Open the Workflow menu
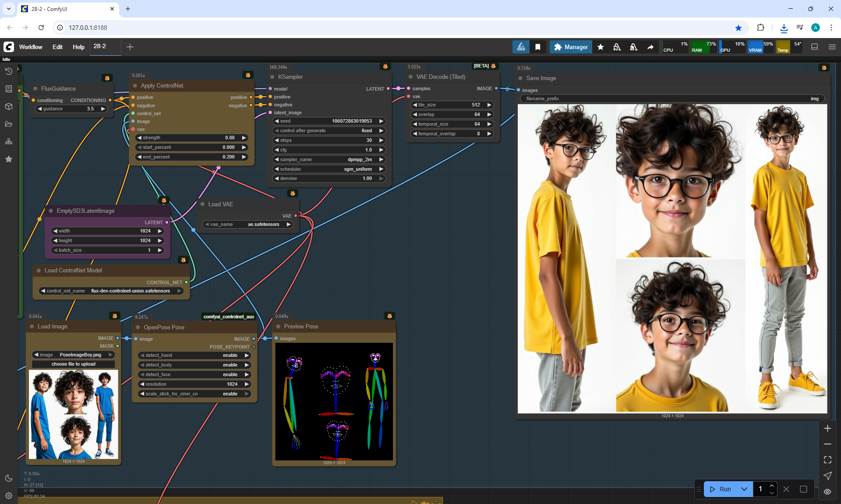 click(31, 47)
